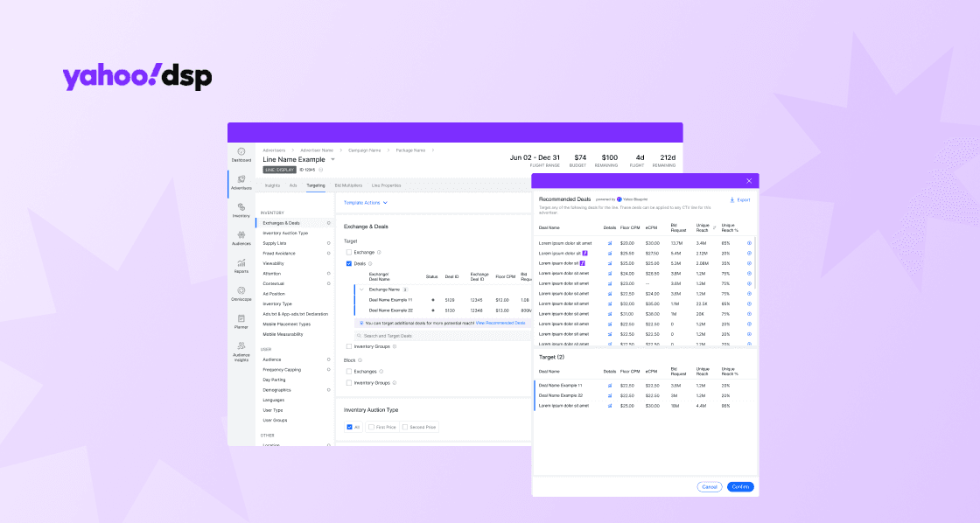Open the Audiences sidebar icon
Screen dimensions: 980x523
click(x=241, y=235)
